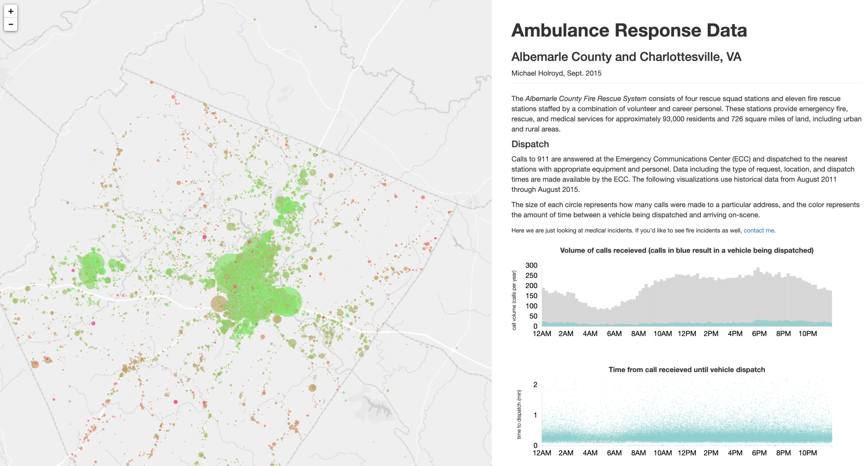Screen dimensions: 868x466
Task: Click the tallest gray bar near 6PM
Action: click(758, 295)
